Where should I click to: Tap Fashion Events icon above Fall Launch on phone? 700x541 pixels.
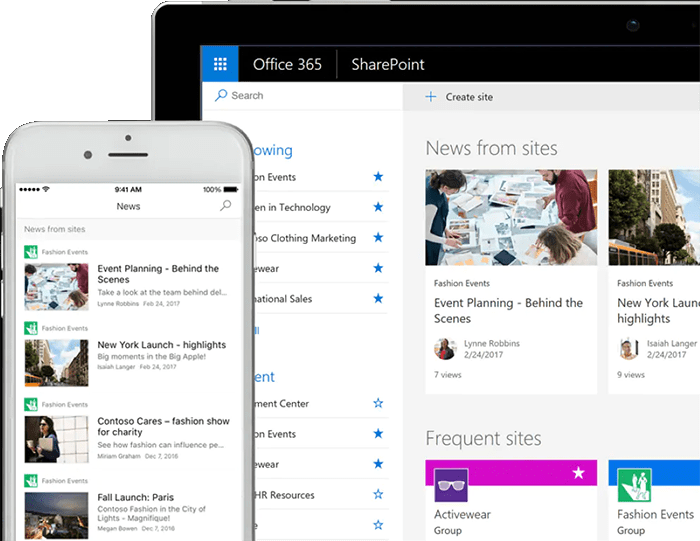[x=31, y=481]
